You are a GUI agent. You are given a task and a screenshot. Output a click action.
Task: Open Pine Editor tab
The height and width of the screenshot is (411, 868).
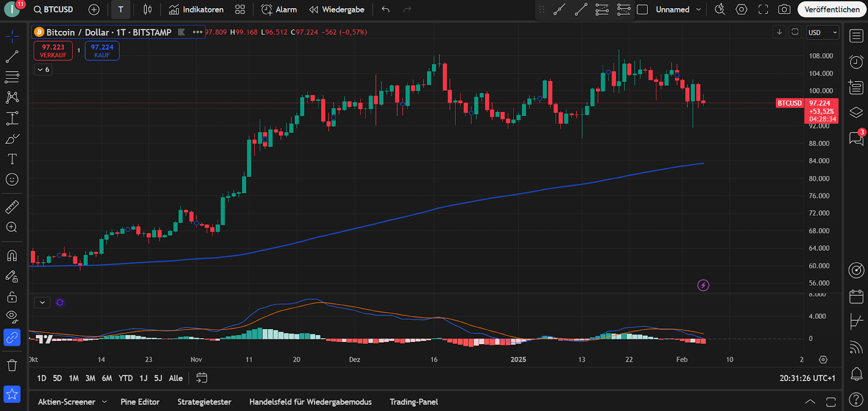[140, 402]
